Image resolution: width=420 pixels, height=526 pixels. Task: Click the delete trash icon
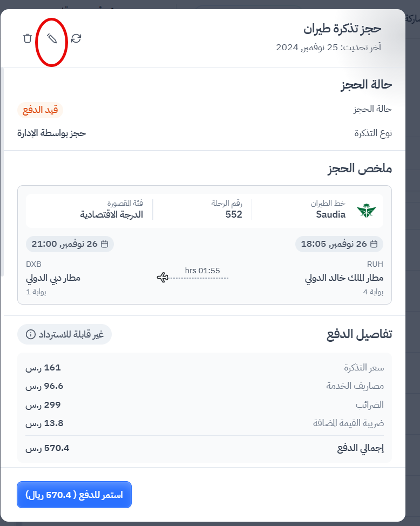click(28, 38)
